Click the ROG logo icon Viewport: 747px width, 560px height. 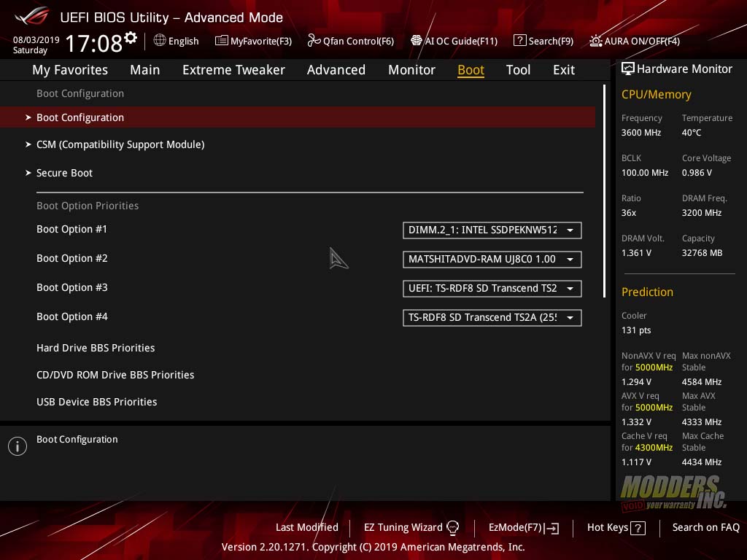coord(32,16)
